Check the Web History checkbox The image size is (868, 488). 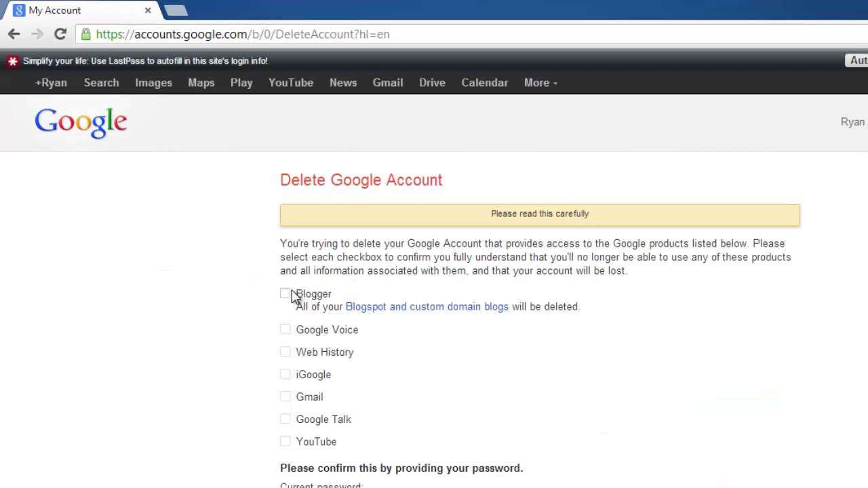click(x=285, y=352)
